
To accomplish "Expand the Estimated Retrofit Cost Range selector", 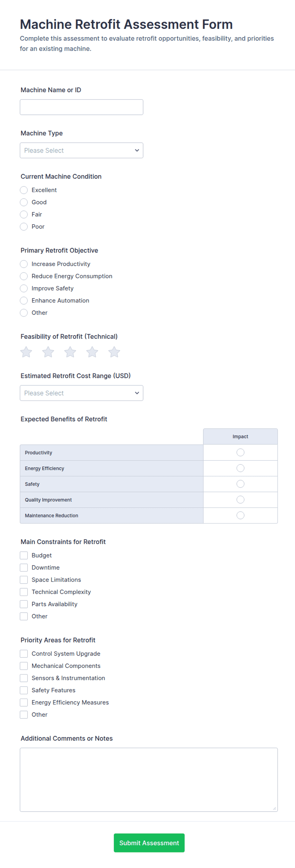I will point(81,393).
